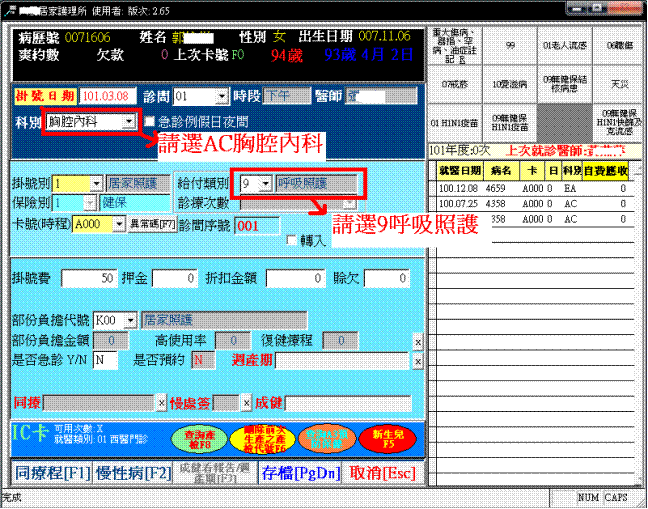Screen dimensions: 648x509
Task: Click the green 查詢產檢 F8 oval button
Action: pos(193,437)
